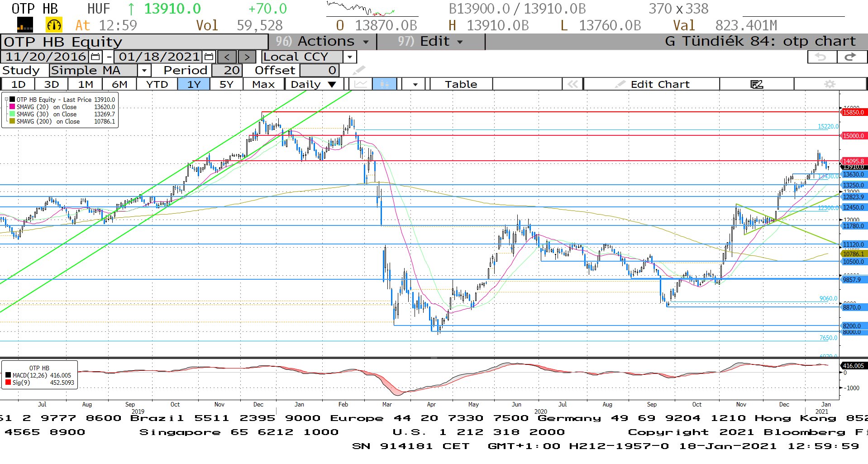Click the 10786.1 olive price label
The height and width of the screenshot is (464, 868).
click(x=854, y=254)
